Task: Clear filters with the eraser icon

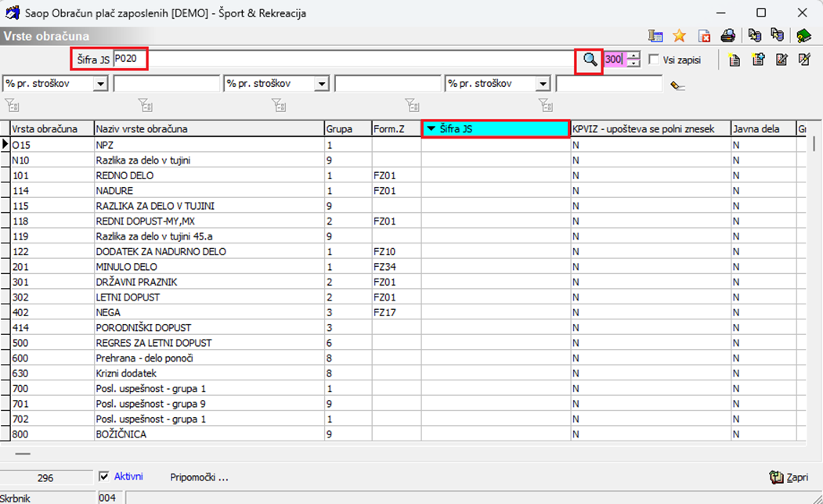Action: pos(677,85)
